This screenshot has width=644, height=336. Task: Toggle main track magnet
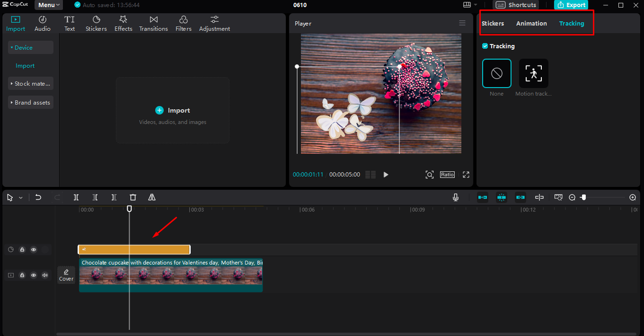tap(482, 197)
